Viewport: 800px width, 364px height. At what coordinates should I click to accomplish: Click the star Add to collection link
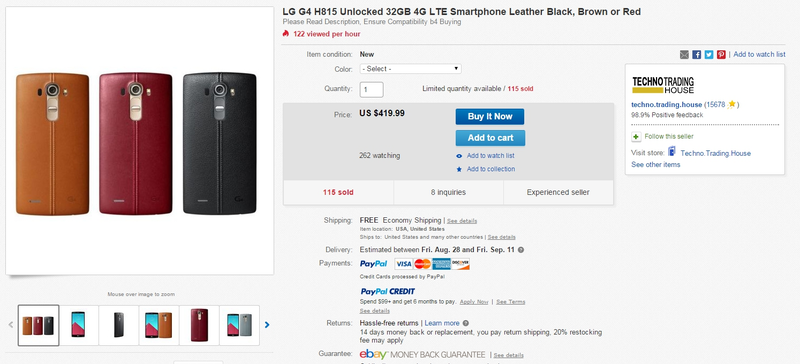point(491,169)
